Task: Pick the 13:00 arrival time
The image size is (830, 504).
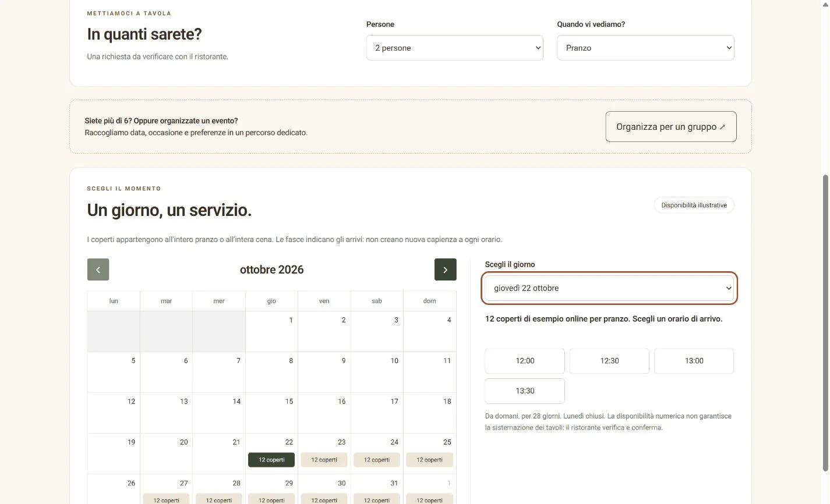Action: click(694, 361)
